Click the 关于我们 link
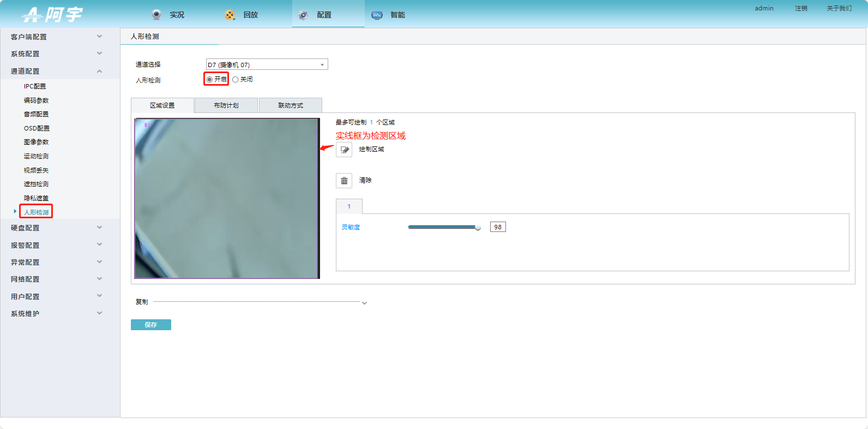This screenshot has height=429, width=868. click(839, 8)
